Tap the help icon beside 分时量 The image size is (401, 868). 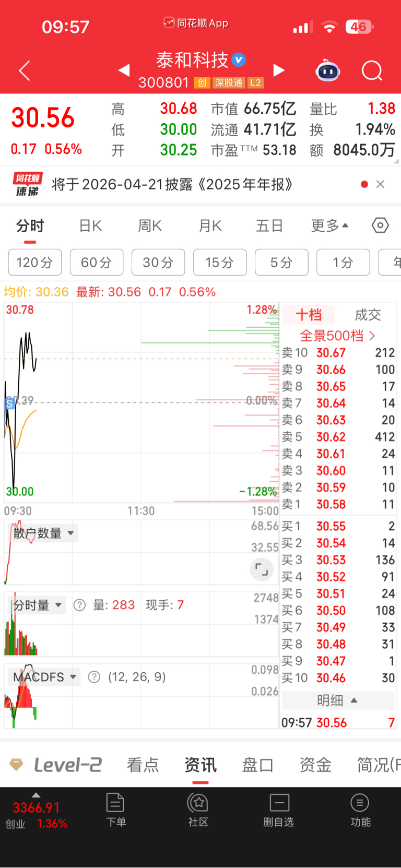(x=79, y=605)
